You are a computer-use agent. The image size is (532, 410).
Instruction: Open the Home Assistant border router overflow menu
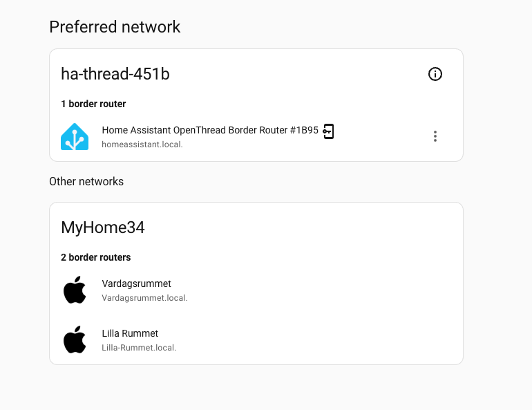[435, 136]
